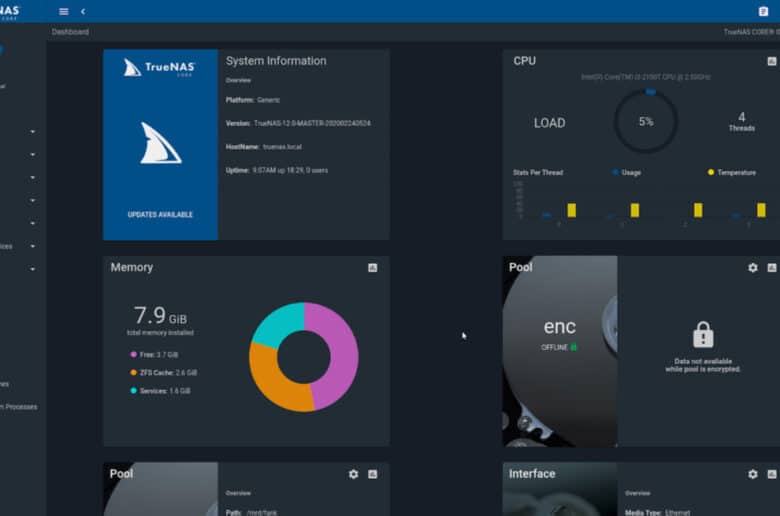Click the orange segment of memory donut
780x516 pixels.
tap(274, 383)
